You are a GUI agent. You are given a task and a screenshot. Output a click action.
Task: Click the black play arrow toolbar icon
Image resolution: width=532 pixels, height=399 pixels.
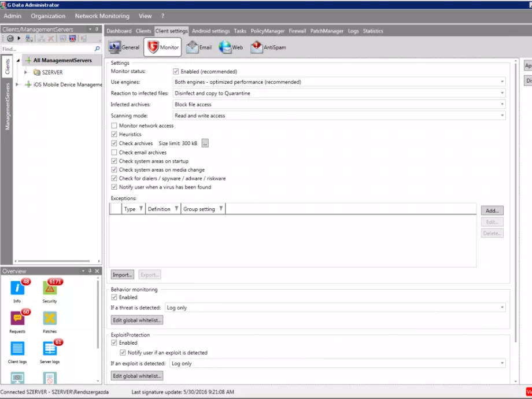19,39
